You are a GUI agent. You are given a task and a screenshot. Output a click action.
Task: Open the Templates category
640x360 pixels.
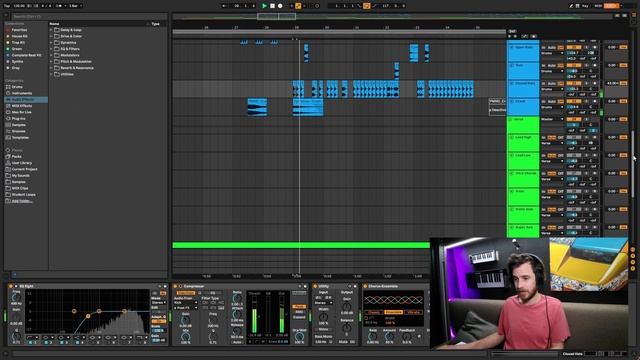pos(20,138)
